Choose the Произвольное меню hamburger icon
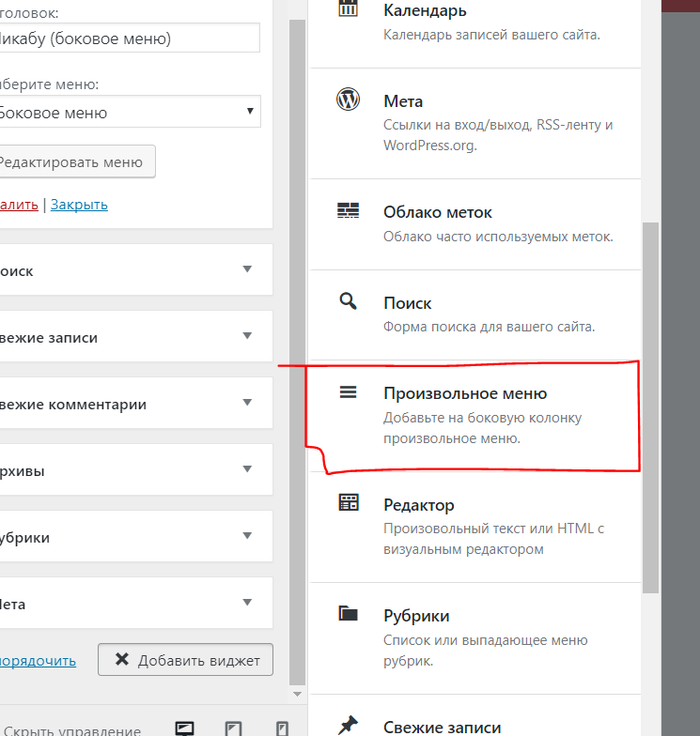The height and width of the screenshot is (736, 700). tap(348, 393)
